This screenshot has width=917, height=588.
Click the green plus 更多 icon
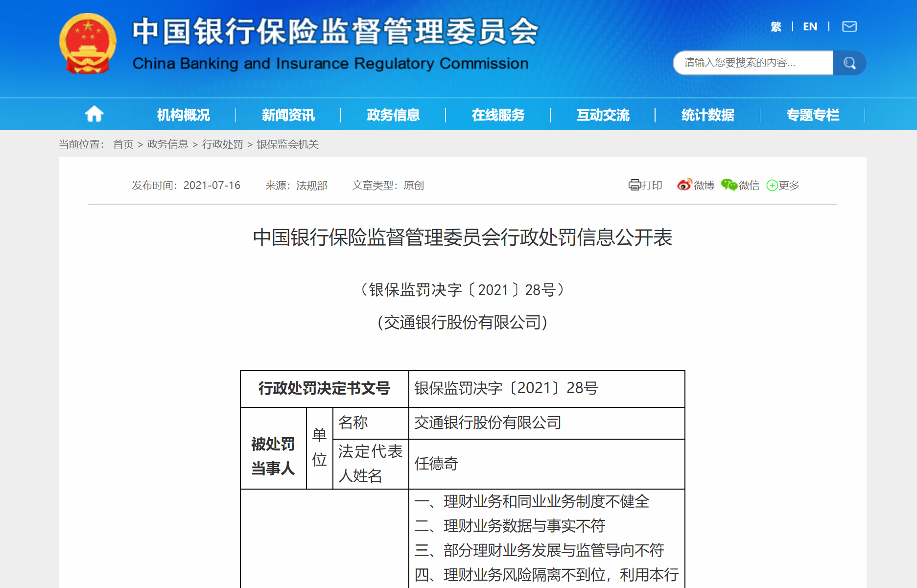click(x=772, y=185)
